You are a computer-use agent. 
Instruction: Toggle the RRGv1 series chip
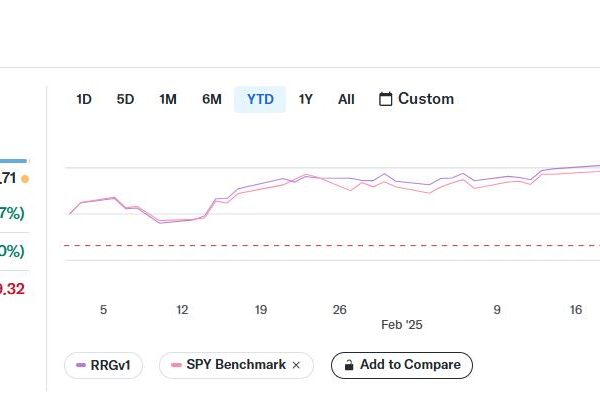(x=103, y=365)
